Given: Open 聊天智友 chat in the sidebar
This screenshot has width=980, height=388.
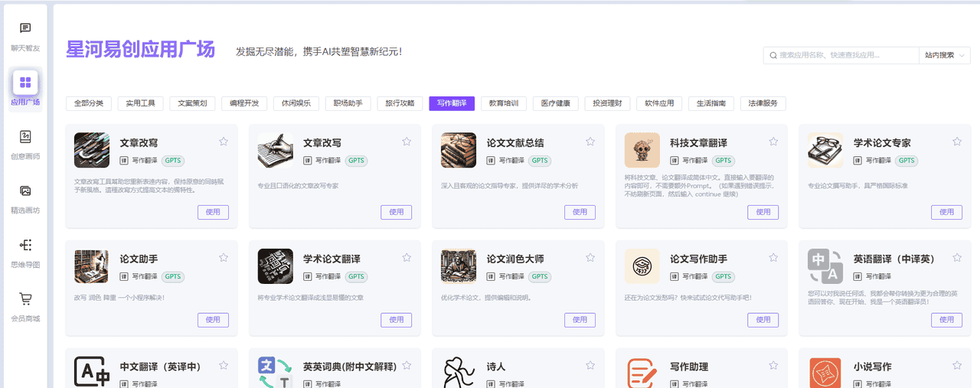Looking at the screenshot, I should (25, 36).
